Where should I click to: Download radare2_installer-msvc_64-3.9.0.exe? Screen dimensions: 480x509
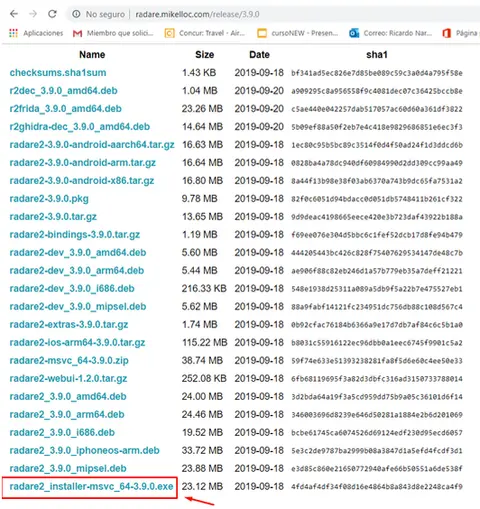click(x=91, y=486)
